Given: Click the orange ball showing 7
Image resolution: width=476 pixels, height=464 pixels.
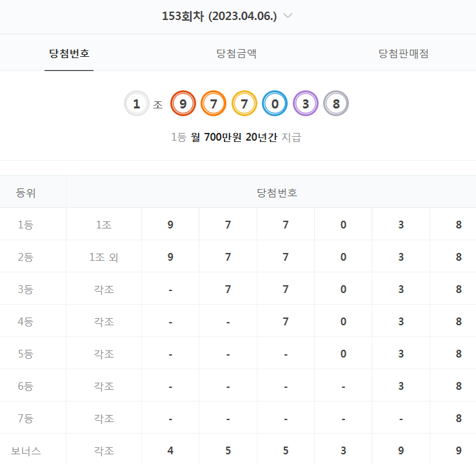Looking at the screenshot, I should [x=213, y=103].
